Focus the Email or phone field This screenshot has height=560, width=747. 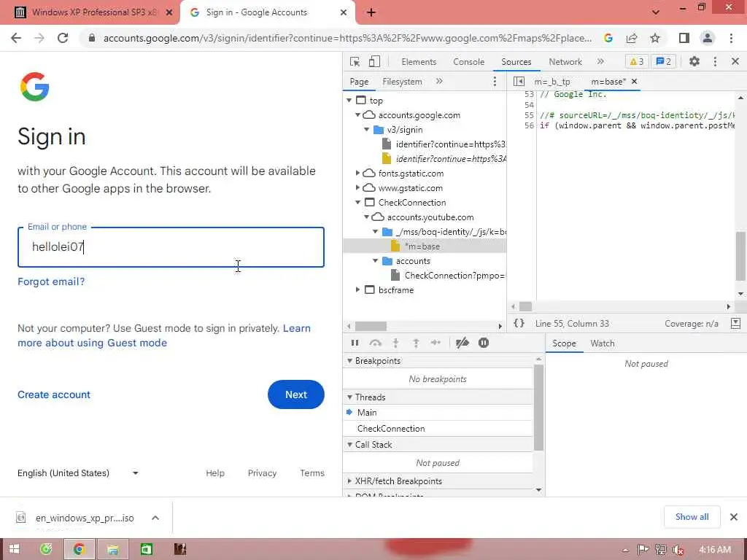click(x=171, y=246)
